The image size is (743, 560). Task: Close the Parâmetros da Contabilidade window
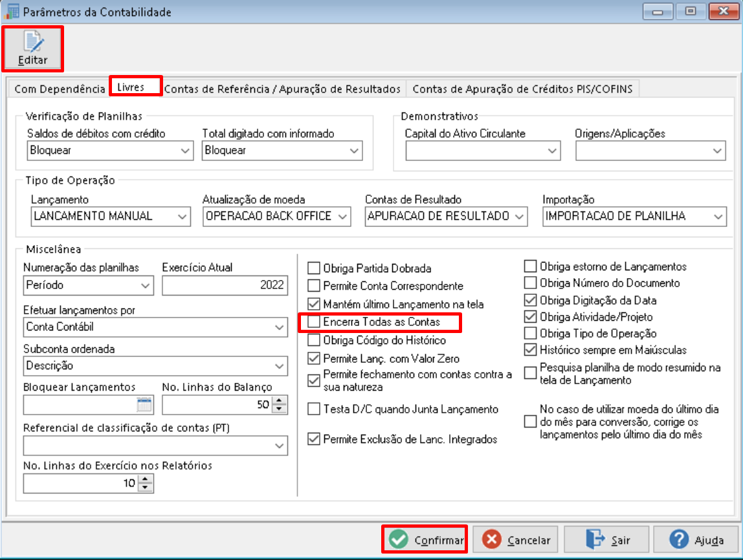pos(724,12)
